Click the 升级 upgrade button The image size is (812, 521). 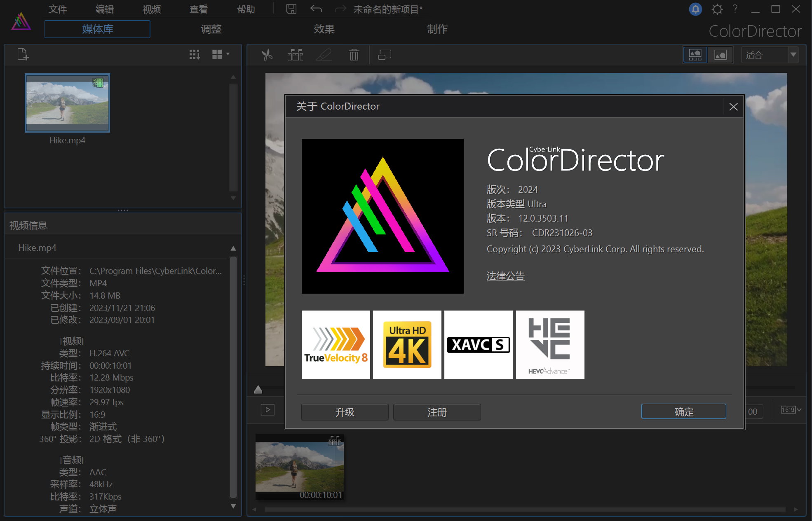pos(345,411)
